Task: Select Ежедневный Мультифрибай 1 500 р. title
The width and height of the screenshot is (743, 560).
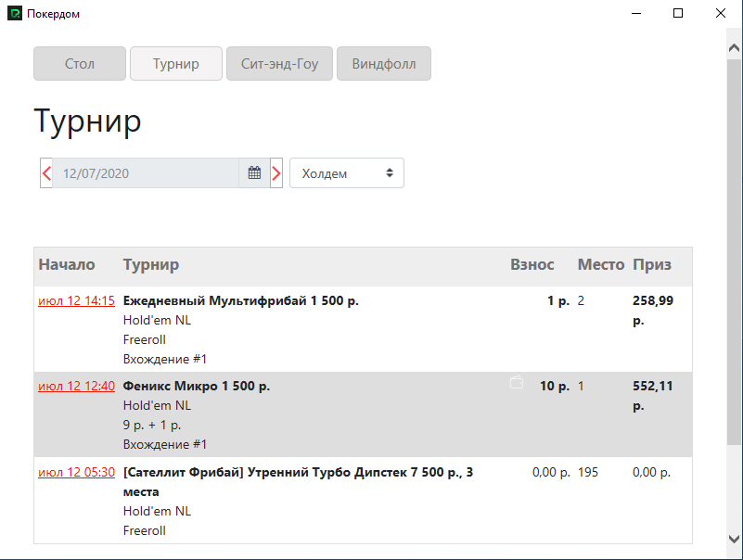Action: pos(241,300)
